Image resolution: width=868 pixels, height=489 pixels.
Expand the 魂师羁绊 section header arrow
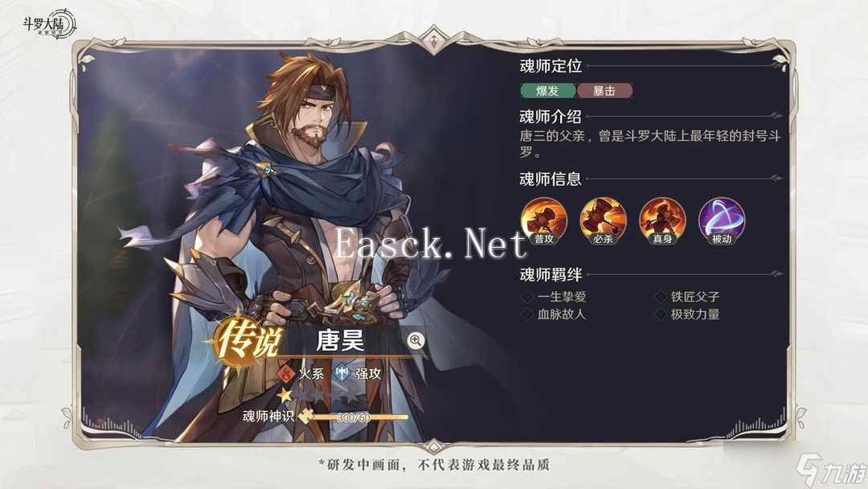tap(776, 273)
